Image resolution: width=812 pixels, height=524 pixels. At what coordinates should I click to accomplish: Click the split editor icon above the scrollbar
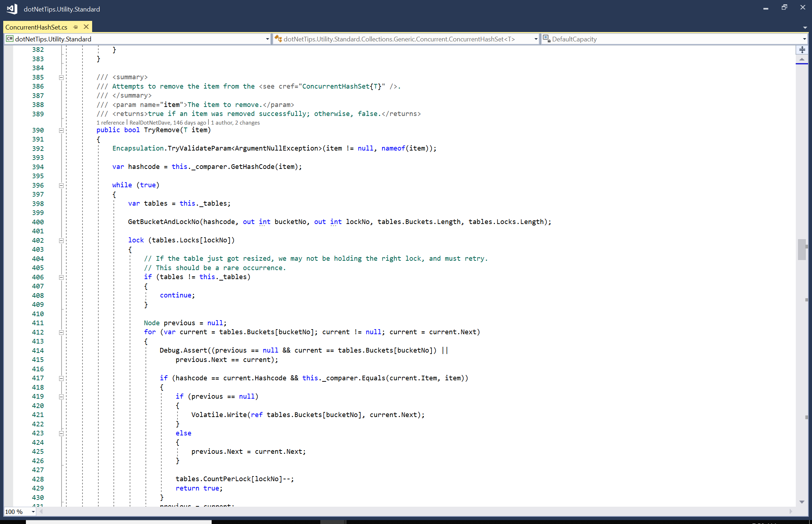click(x=802, y=50)
